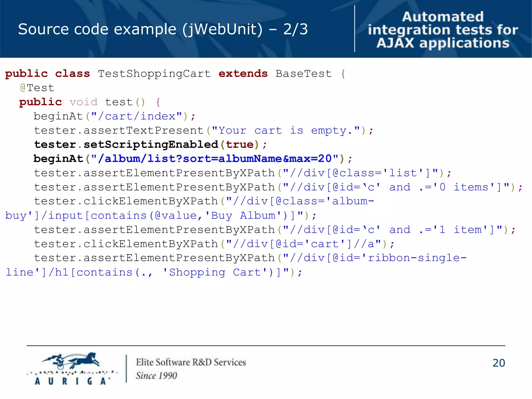
Task: Click slide page number 20
Action: pyautogui.click(x=499, y=363)
